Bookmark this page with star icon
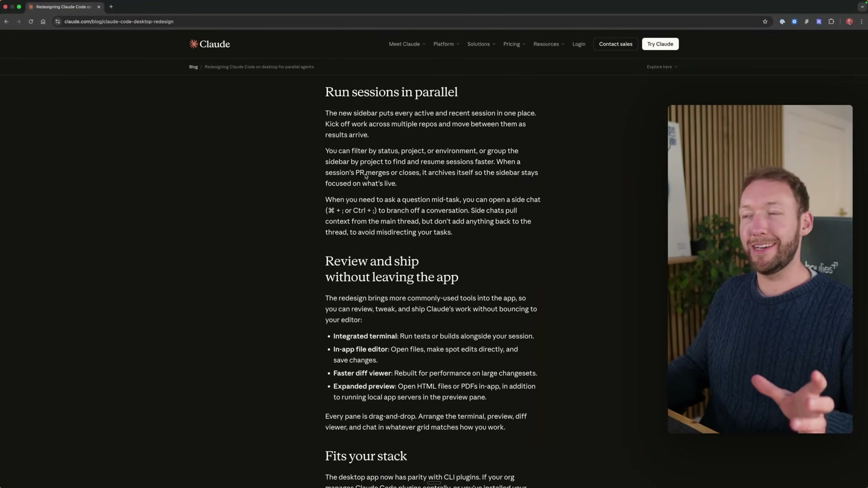Viewport: 868px width, 488px height. (x=765, y=21)
